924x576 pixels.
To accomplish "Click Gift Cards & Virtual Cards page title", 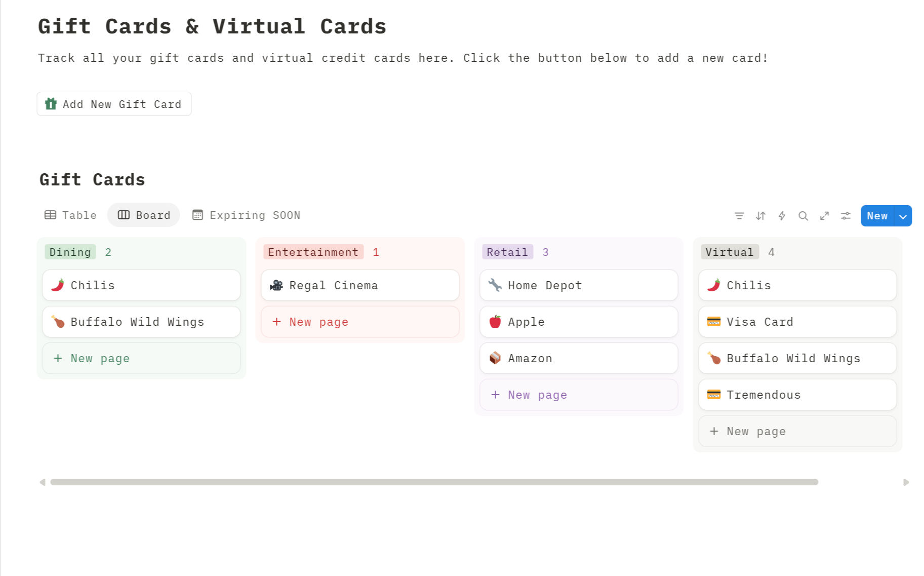I will pyautogui.click(x=212, y=26).
